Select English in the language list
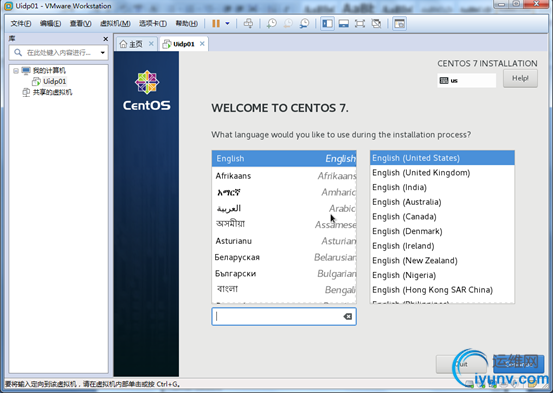This screenshot has height=395, width=555. pyautogui.click(x=284, y=159)
